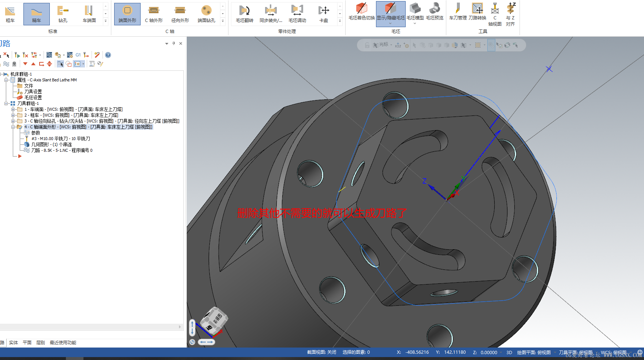Open the 毛坯调动 tool
Image resolution: width=644 pixels, height=360 pixels.
[297, 14]
